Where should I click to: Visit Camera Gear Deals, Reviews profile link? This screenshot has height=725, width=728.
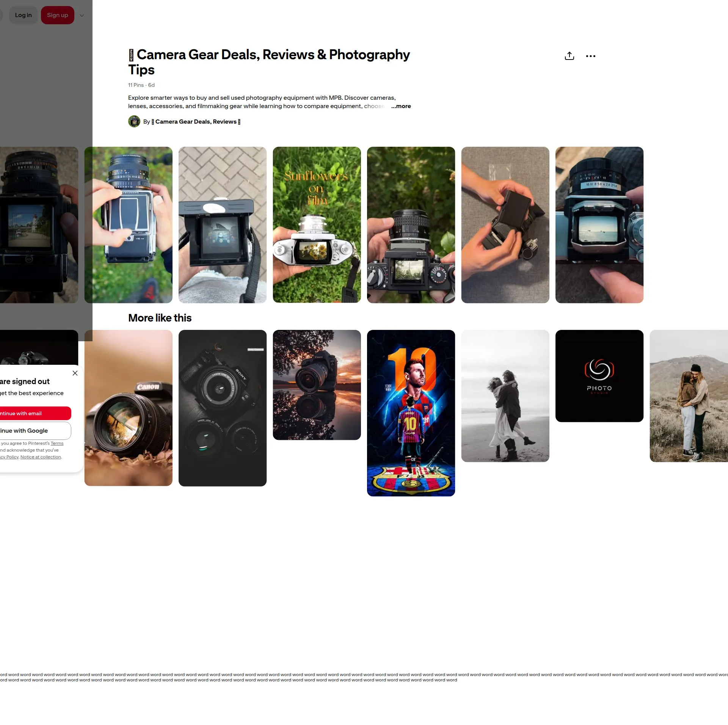[196, 122]
